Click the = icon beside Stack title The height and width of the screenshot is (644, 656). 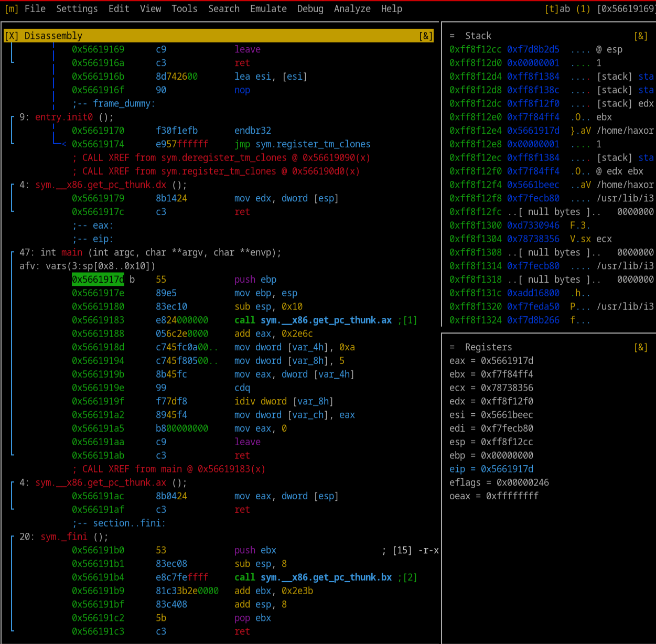(x=452, y=36)
